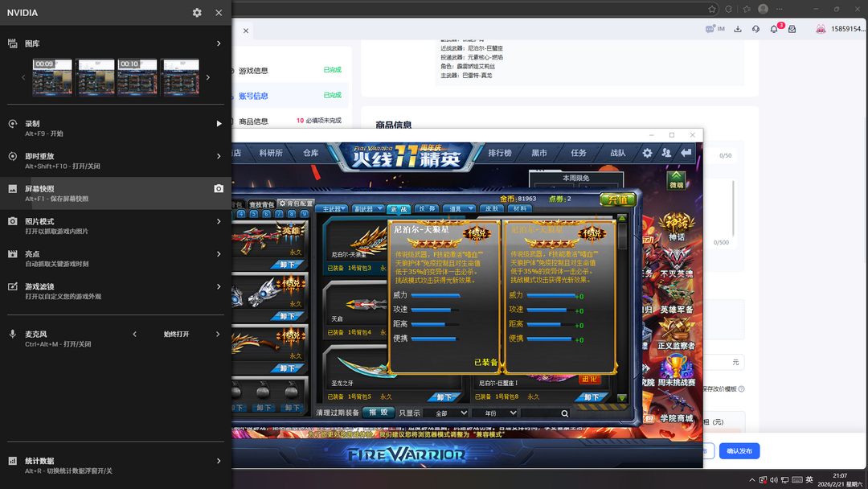
Task: Open 背包配置 backpack config
Action: pyautogui.click(x=296, y=203)
